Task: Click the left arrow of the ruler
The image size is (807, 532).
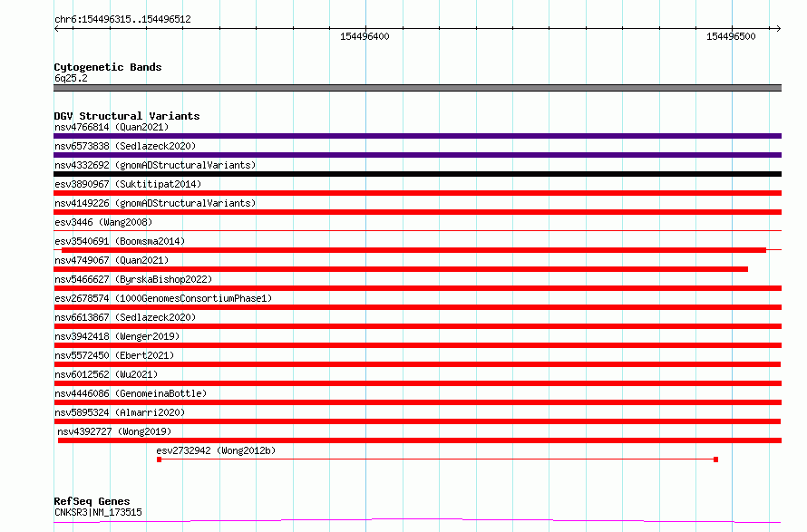Action: tap(56, 28)
